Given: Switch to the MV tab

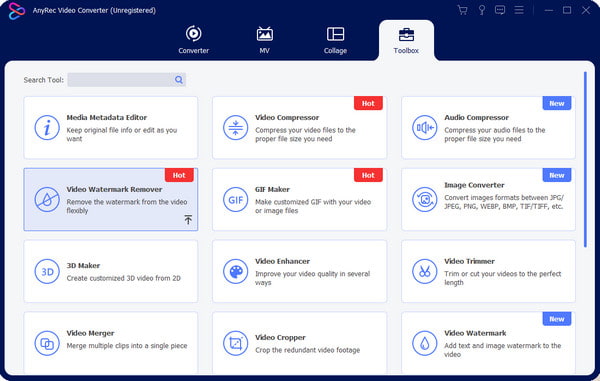Looking at the screenshot, I should point(264,40).
